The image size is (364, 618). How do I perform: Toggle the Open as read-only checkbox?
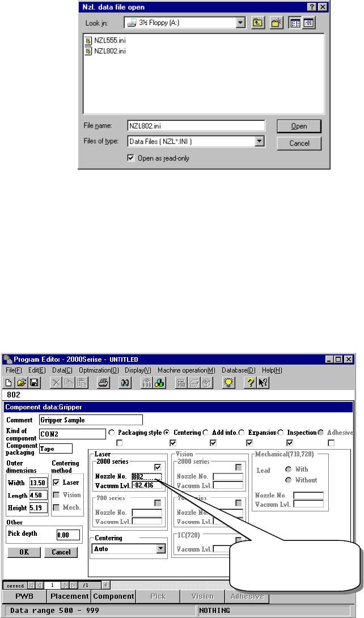point(131,158)
